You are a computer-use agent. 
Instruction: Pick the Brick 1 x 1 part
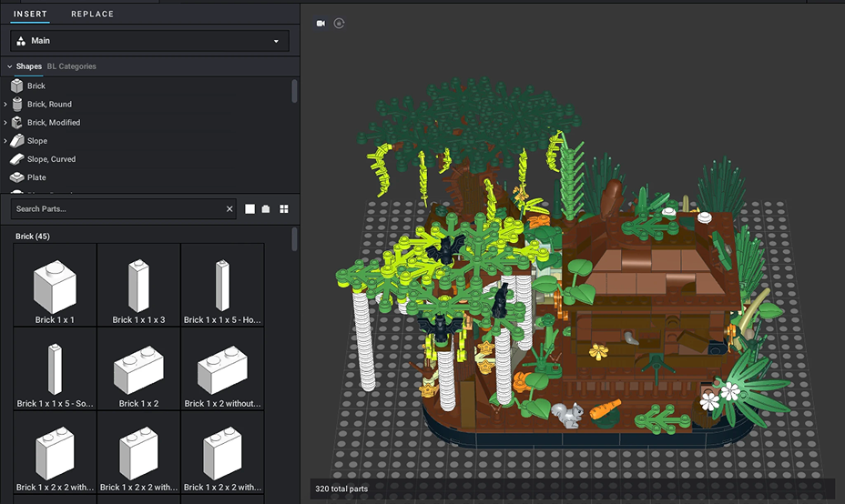[x=55, y=285]
